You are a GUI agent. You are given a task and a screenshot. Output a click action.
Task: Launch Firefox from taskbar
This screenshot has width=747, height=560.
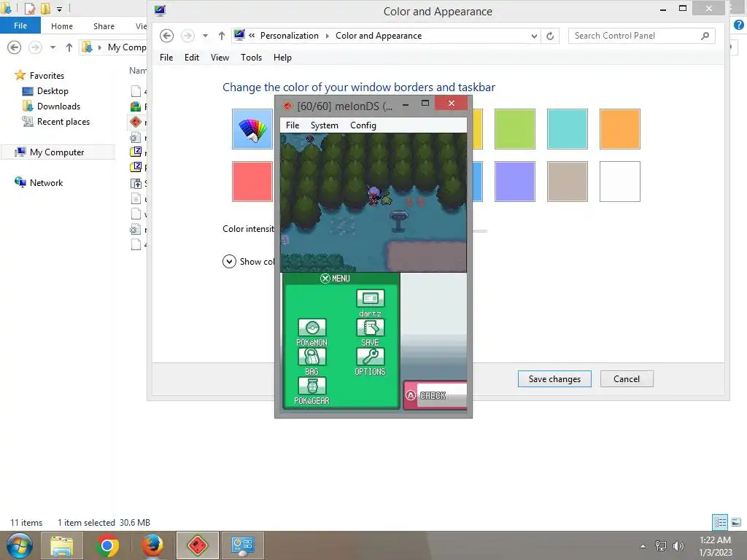click(152, 545)
